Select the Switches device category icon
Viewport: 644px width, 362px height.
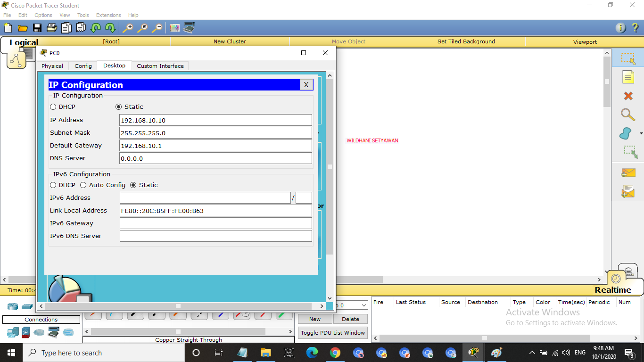27,306
